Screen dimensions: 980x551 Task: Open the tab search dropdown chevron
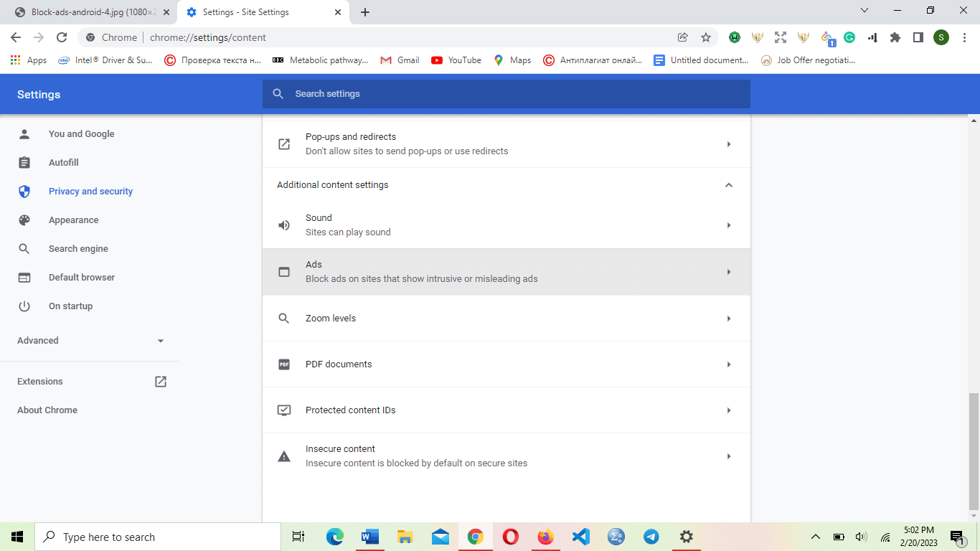tap(864, 11)
